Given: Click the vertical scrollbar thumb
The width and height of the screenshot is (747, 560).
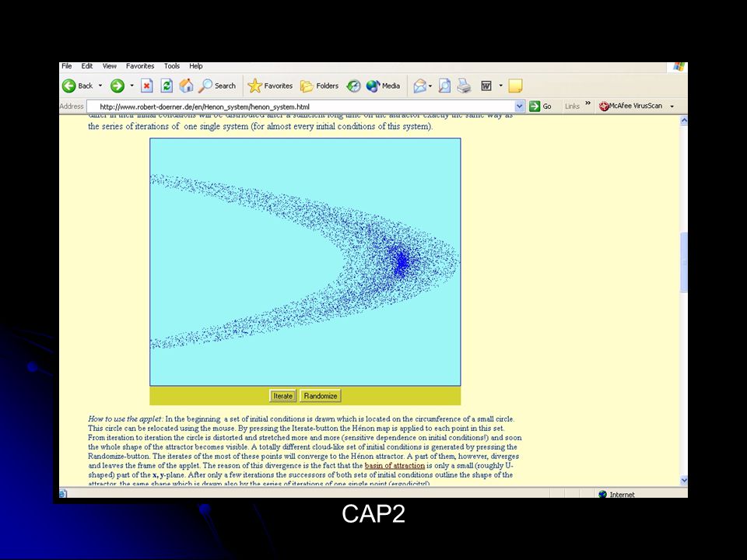Looking at the screenshot, I should [684, 262].
